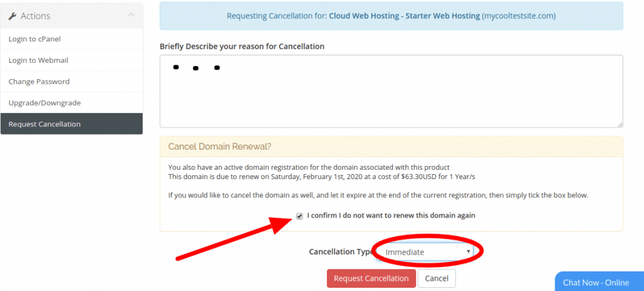The height and width of the screenshot is (291, 644).
Task: Untick the domain renewal confirmation checkbox
Action: point(300,216)
